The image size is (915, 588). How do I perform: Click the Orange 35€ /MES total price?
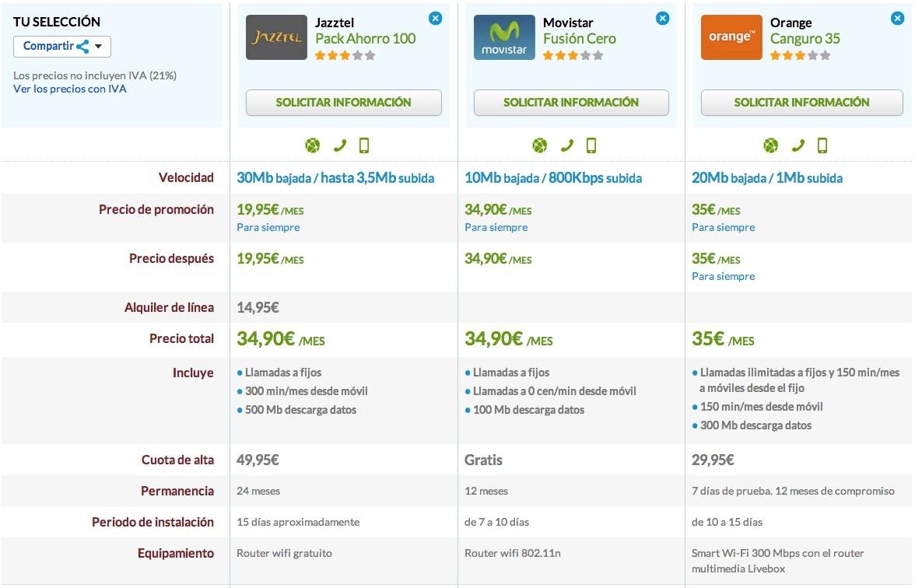(x=723, y=339)
